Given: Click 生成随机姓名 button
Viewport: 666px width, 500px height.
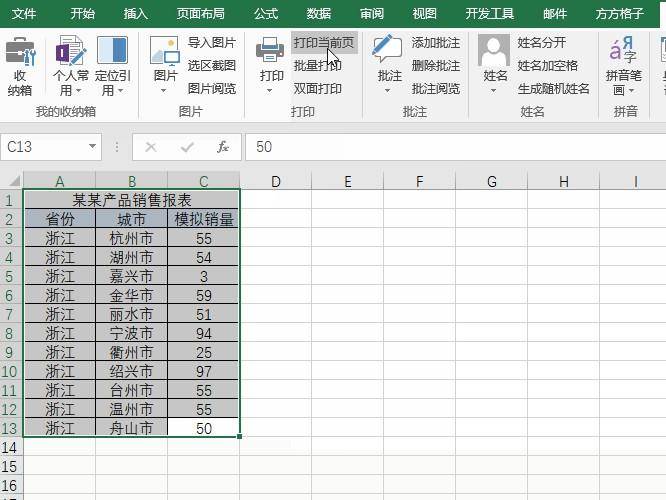Looking at the screenshot, I should click(553, 88).
